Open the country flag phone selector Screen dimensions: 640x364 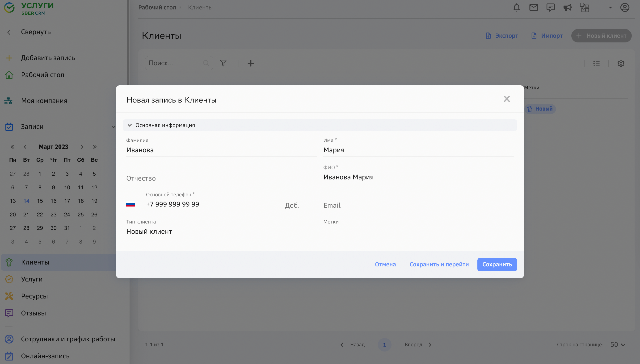tap(130, 204)
